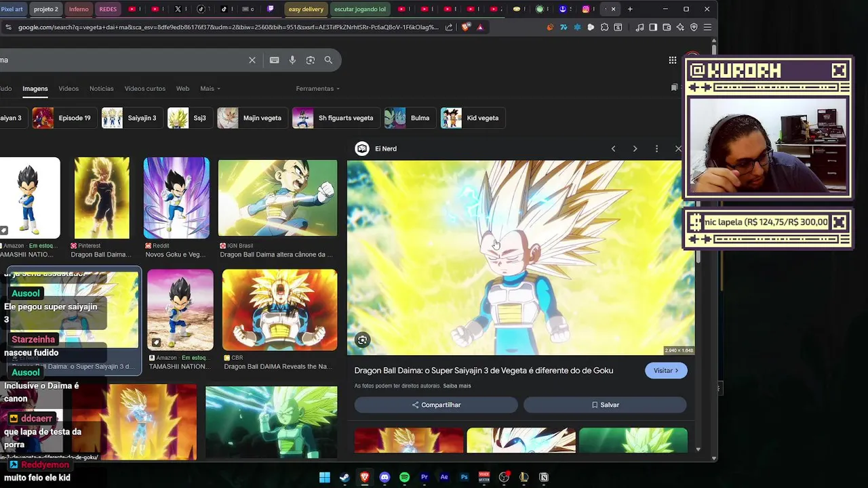The width and height of the screenshot is (868, 488).
Task: Click the Compartilhar button
Action: pyautogui.click(x=436, y=405)
